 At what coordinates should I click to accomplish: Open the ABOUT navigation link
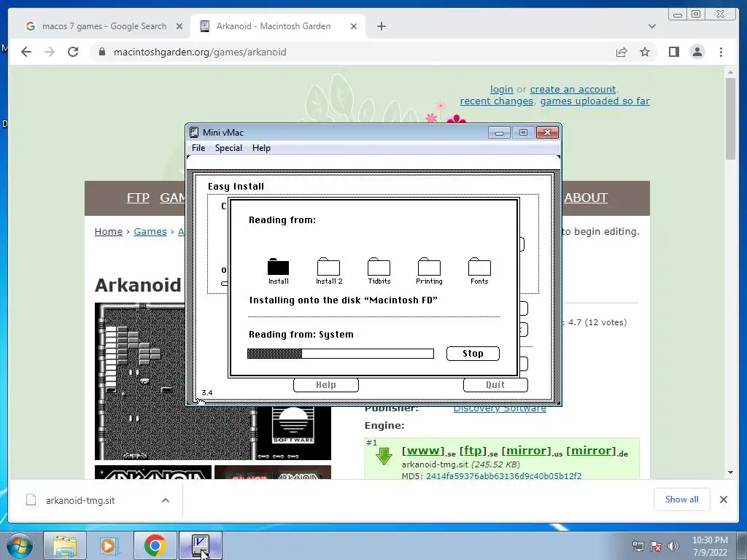pos(586,198)
